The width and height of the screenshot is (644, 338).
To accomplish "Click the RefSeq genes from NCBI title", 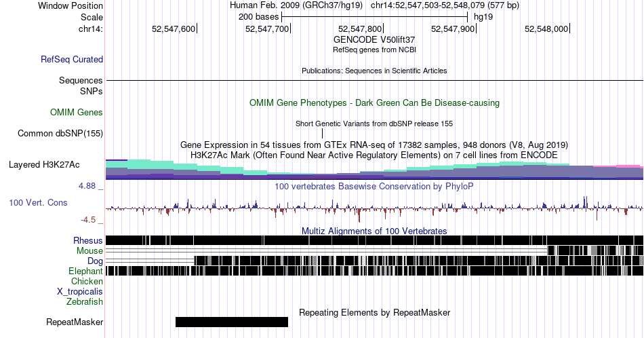I will [374, 50].
